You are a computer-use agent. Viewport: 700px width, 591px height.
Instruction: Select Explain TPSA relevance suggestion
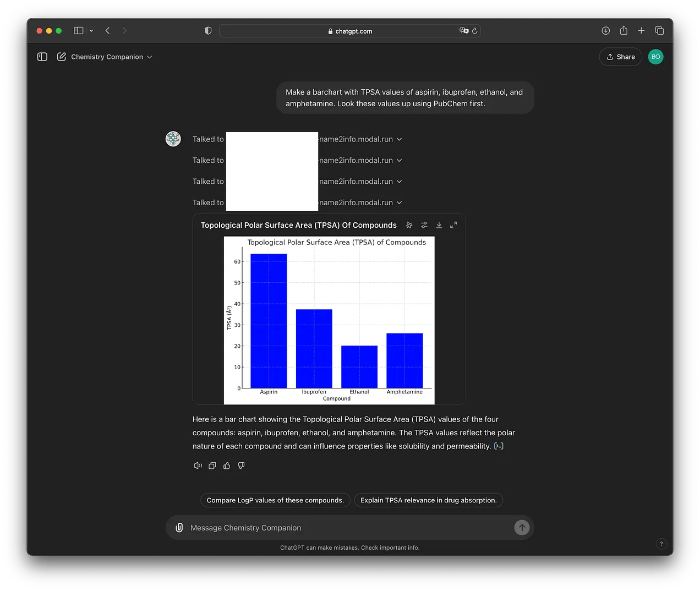pyautogui.click(x=429, y=500)
